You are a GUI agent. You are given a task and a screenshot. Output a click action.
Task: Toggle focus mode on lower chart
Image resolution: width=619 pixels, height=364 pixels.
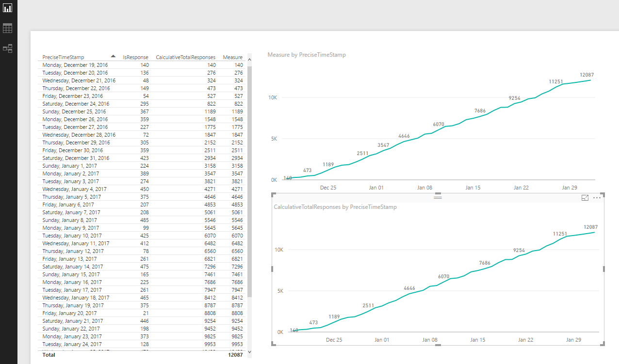(x=585, y=198)
